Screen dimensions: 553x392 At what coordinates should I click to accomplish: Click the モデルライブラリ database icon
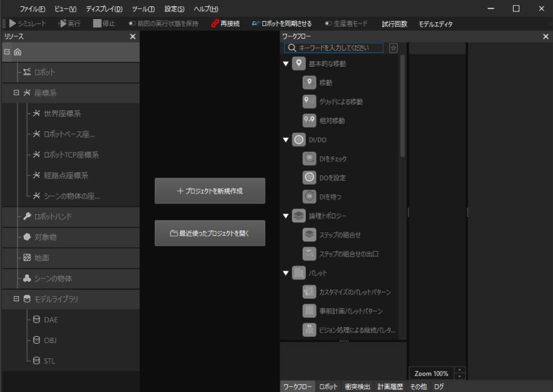(x=27, y=299)
